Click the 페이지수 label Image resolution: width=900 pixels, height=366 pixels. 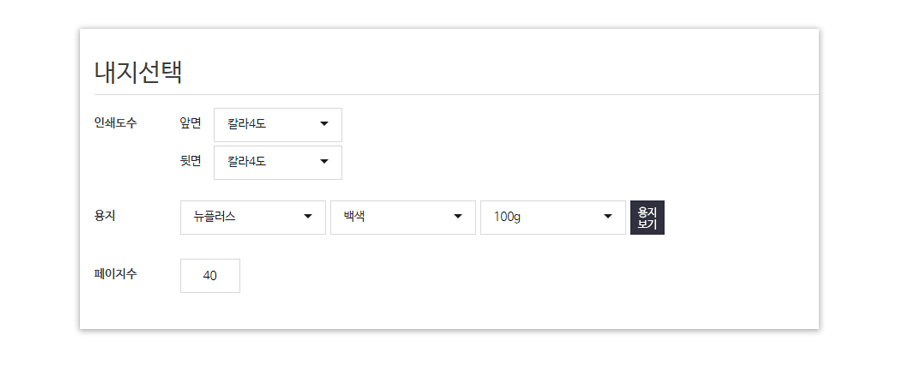point(115,274)
